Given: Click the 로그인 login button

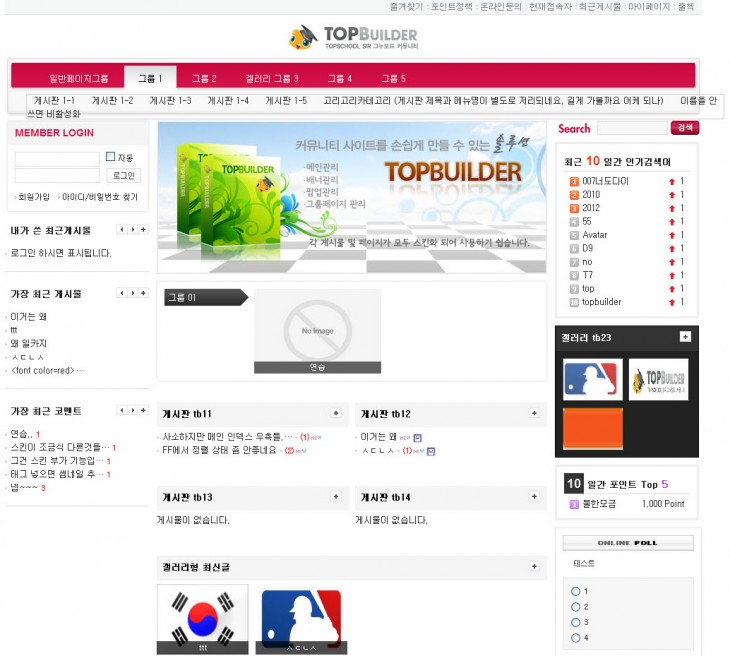Looking at the screenshot, I should pyautogui.click(x=123, y=176).
